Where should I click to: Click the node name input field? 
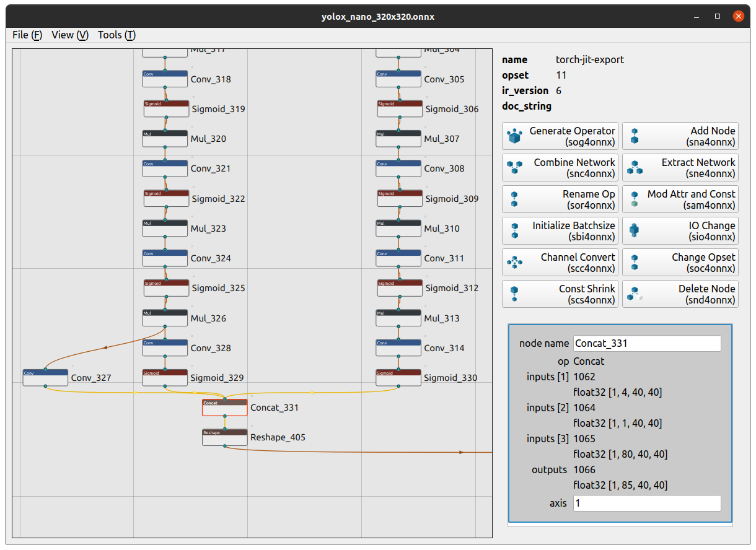pyautogui.click(x=647, y=343)
